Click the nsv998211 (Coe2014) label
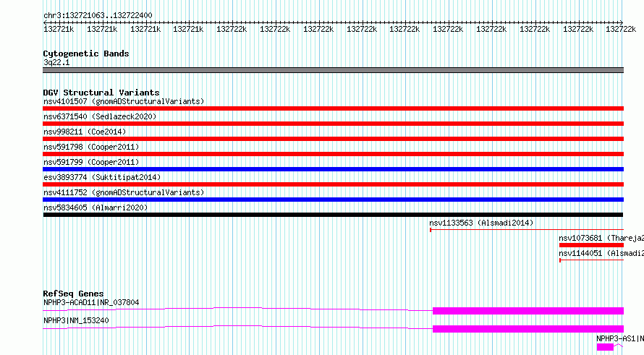This screenshot has width=644, height=355. [x=85, y=132]
